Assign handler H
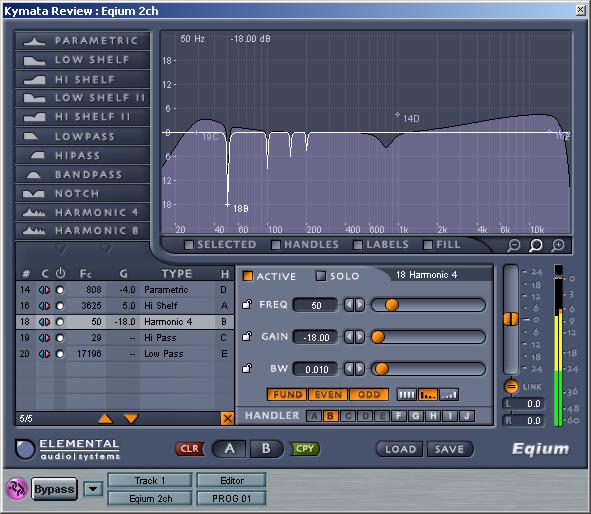Viewport: 591px width, 514px height. point(433,416)
